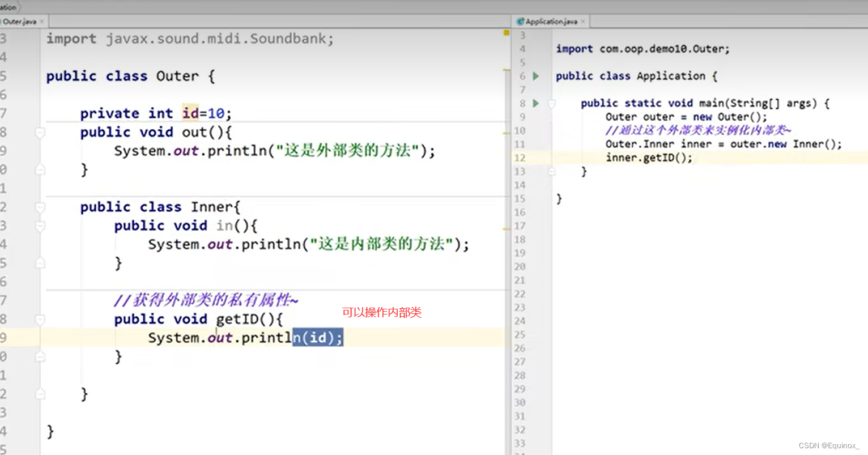
Task: Click 'public class Application {' declaration
Action: point(636,76)
